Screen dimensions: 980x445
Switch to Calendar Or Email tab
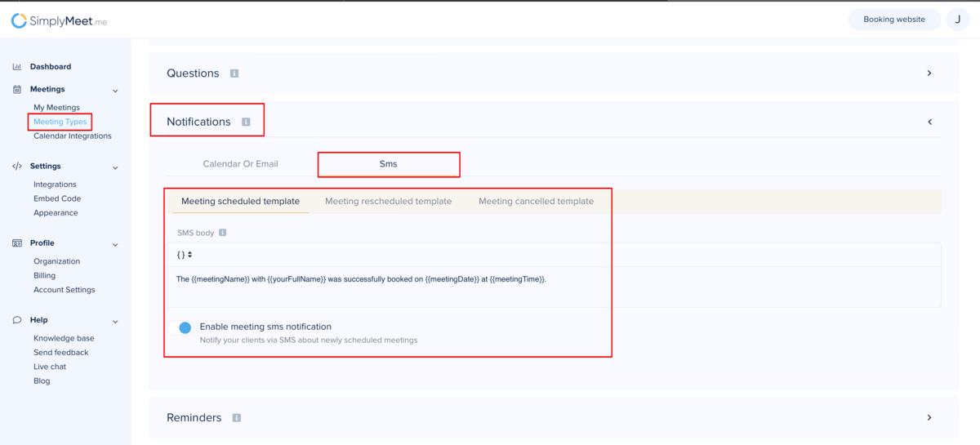tap(240, 164)
